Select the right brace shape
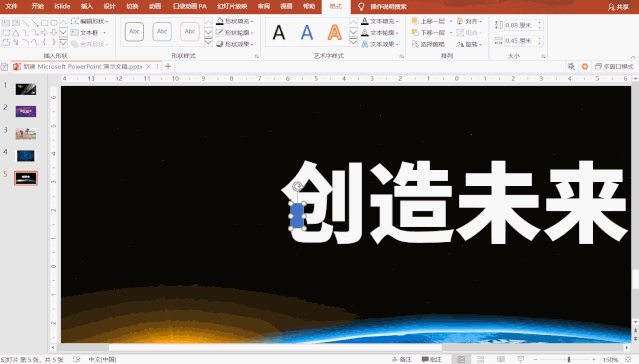The image size is (639, 364). click(54, 42)
